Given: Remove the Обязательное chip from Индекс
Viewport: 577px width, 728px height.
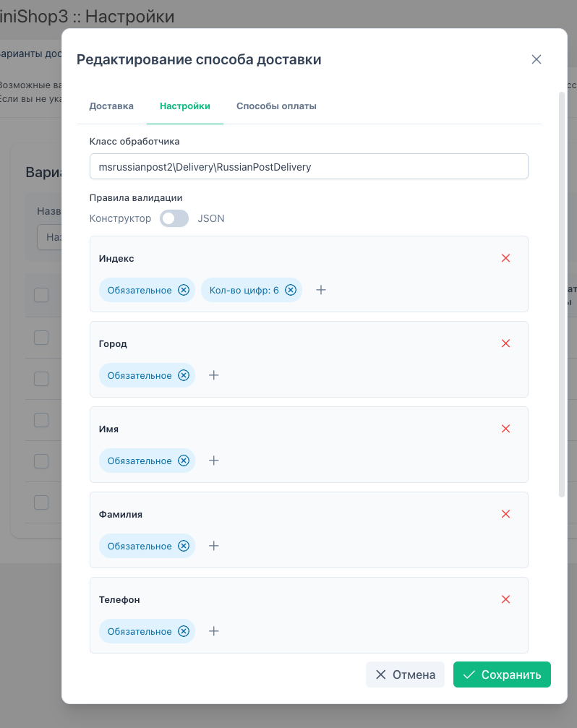Looking at the screenshot, I should click(184, 290).
